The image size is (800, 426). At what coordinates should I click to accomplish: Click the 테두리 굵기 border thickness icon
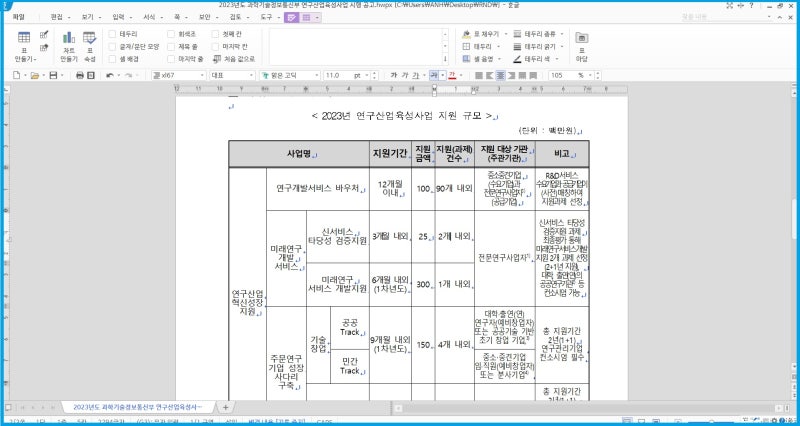[x=517, y=46]
